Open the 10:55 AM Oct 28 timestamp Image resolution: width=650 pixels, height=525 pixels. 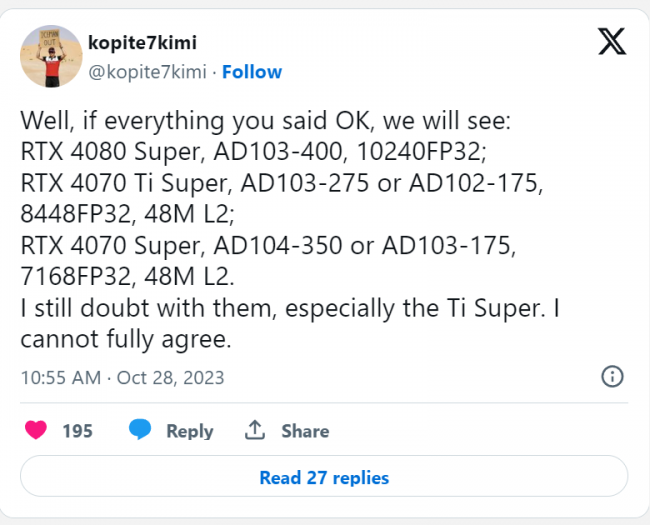click(122, 378)
